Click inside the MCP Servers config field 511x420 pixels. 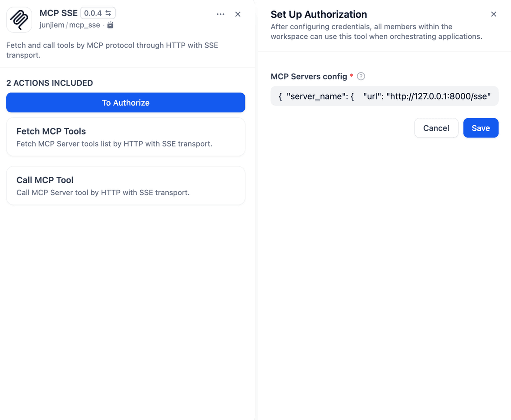pyautogui.click(x=384, y=96)
